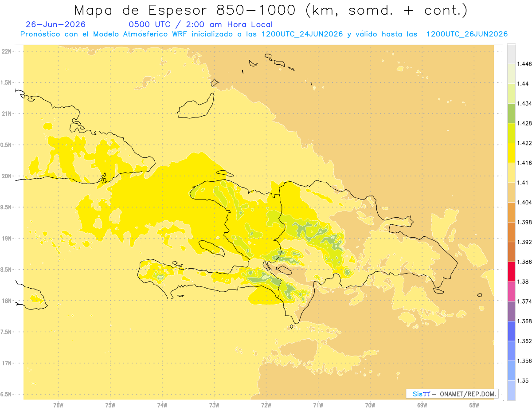Click the "0500 UTC / 2:00 am Hora Local" time text
532x411 pixels.
pos(201,25)
